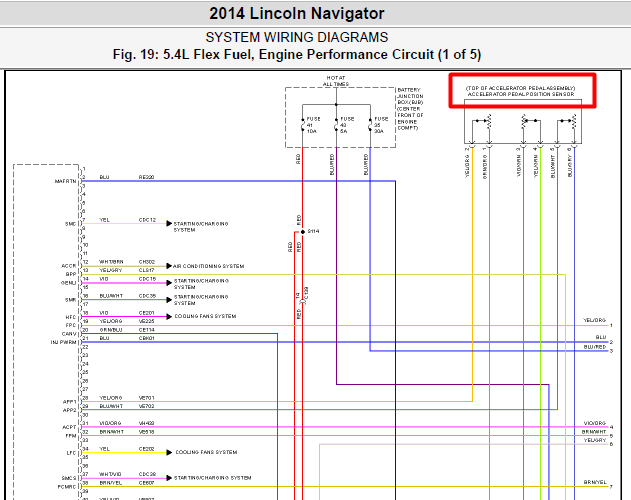This screenshot has height=500, width=631.
Task: Click the "VE702" circuit code
Action: [x=146, y=406]
